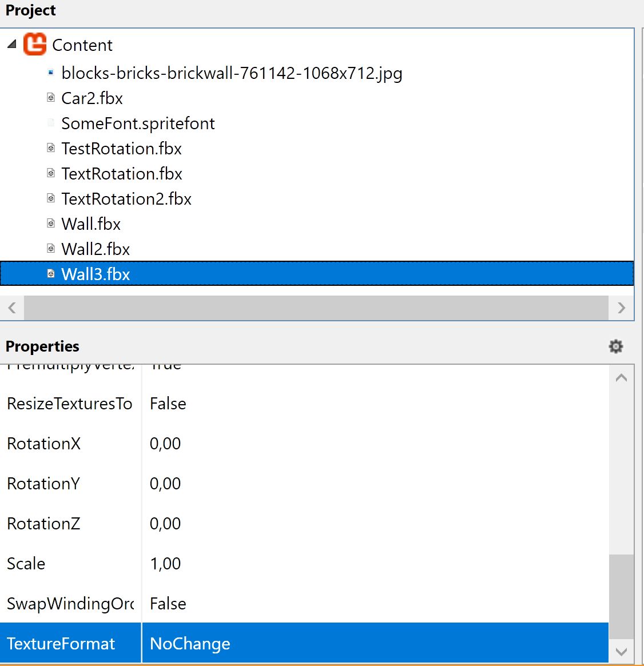
Task: Click the MonoGame Content project icon
Action: [35, 44]
